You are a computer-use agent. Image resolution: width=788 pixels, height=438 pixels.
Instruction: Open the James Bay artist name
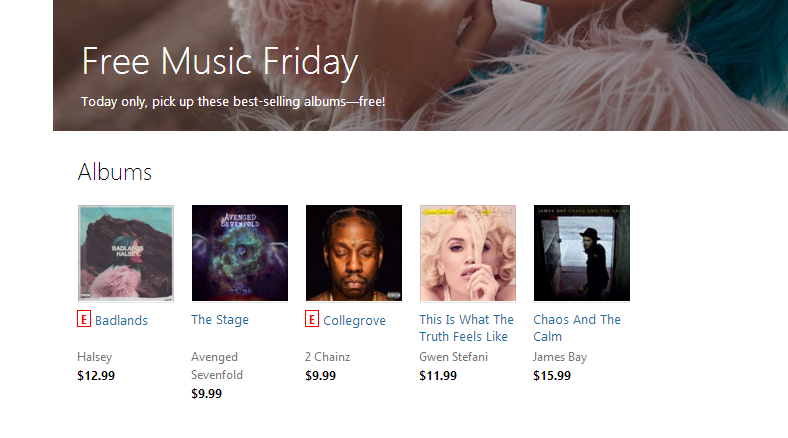point(561,357)
